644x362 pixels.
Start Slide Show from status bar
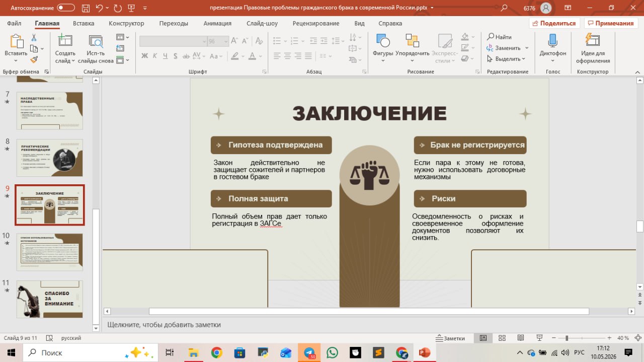point(539,338)
